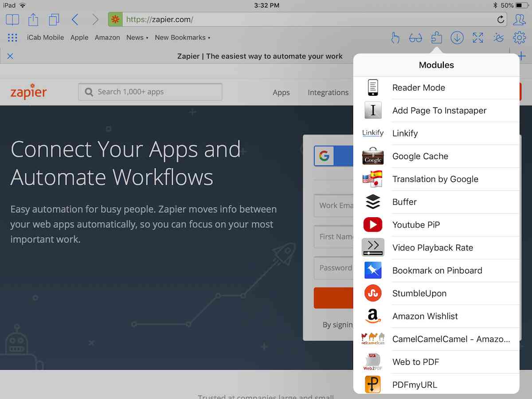Select the Web to PDF module

(436, 362)
